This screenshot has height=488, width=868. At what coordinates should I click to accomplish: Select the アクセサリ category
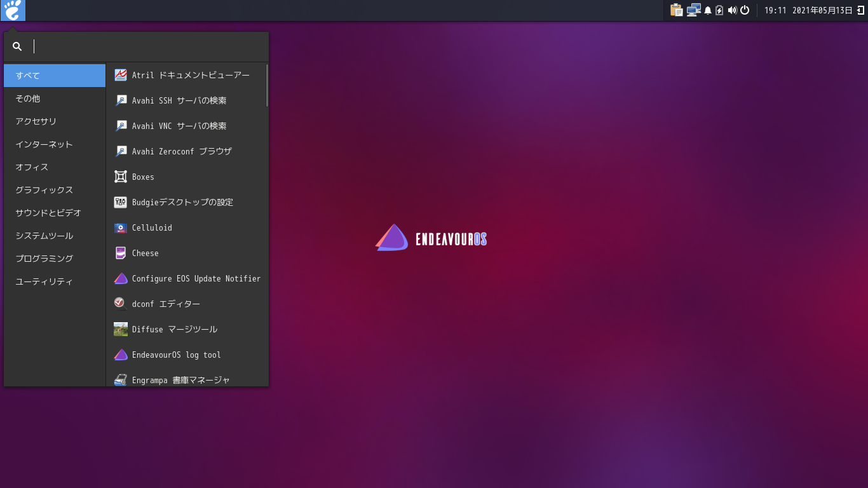[x=55, y=121]
